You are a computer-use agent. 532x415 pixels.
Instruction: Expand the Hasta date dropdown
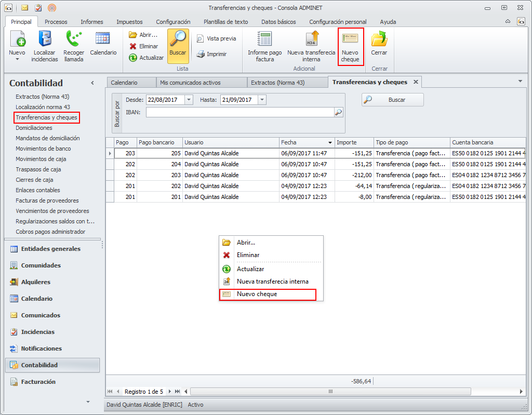coord(262,100)
